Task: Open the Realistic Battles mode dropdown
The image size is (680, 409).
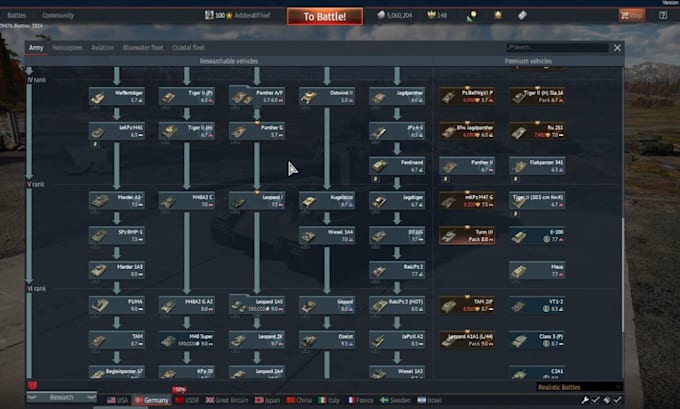Action: click(579, 387)
